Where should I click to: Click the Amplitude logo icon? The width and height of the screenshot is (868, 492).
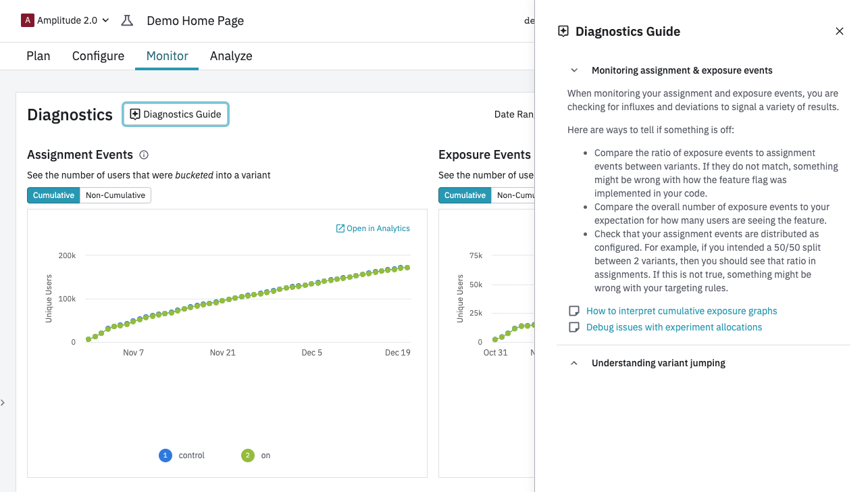pos(28,20)
